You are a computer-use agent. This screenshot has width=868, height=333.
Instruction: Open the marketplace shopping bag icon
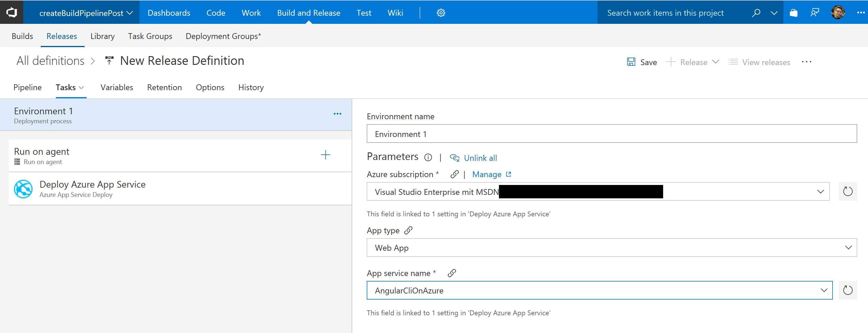coord(794,13)
